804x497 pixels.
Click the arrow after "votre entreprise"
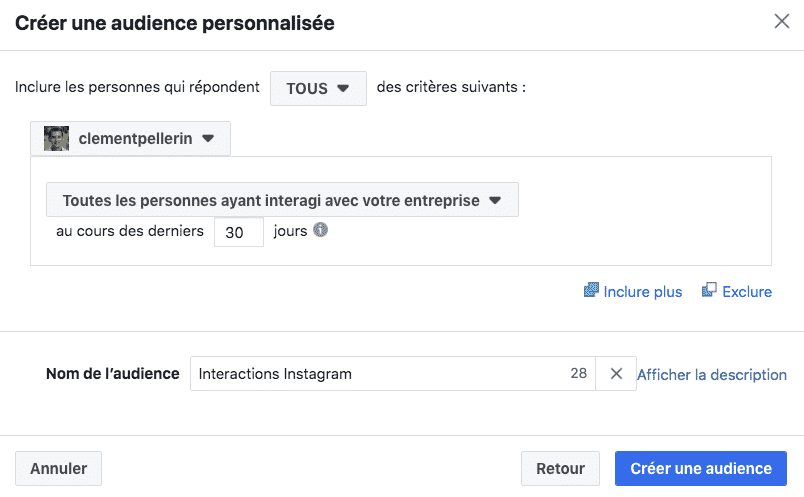click(495, 200)
